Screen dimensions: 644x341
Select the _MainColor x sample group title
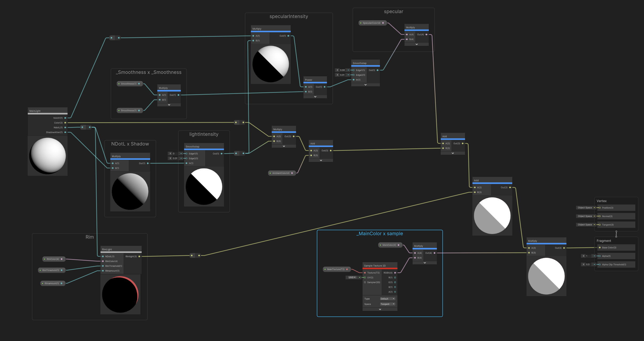click(380, 234)
